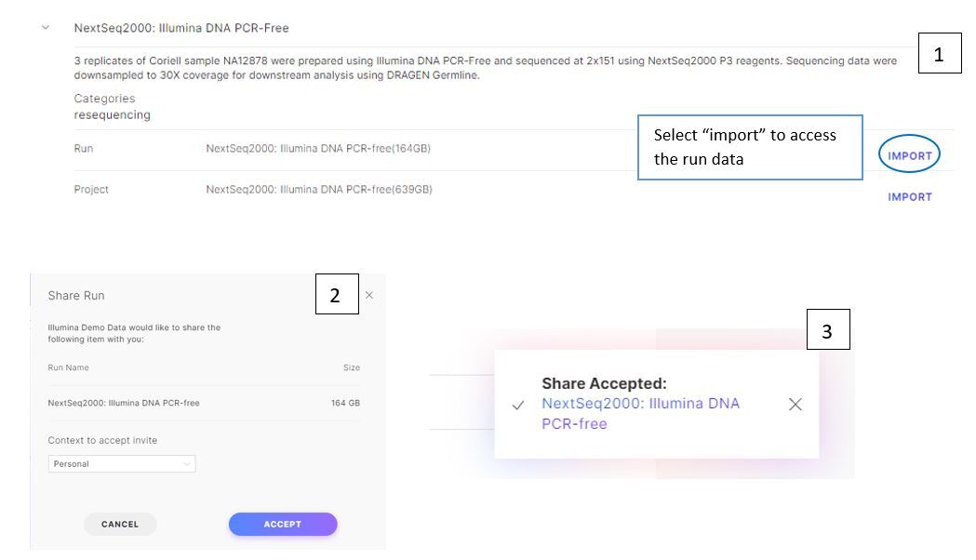Click the Share Run dialog title
The height and width of the screenshot is (560, 976).
[76, 296]
